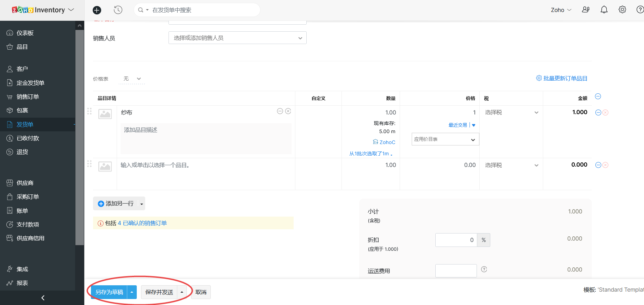Open the recent history clock icon
Viewport: 644px width, 305px height.
pos(118,10)
